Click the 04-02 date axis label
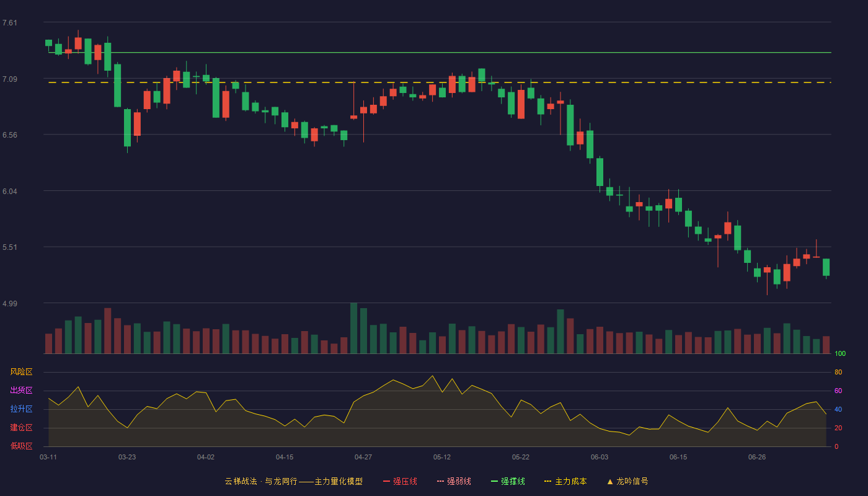This screenshot has height=496, width=868. pyautogui.click(x=206, y=457)
